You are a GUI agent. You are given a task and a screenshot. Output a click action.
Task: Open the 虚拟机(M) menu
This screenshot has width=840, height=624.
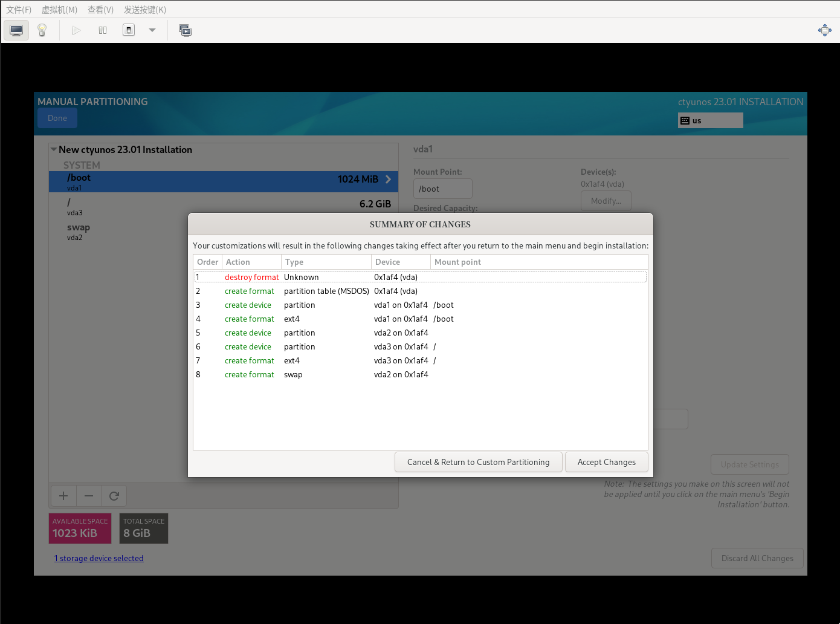pyautogui.click(x=59, y=10)
